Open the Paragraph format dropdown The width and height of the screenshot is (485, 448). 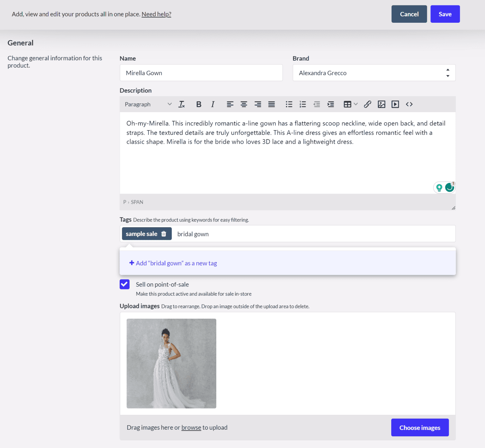(x=148, y=104)
